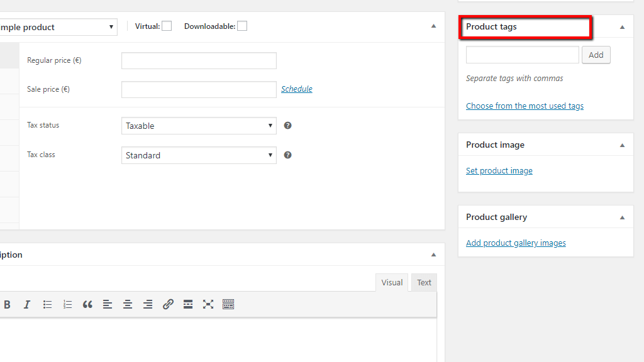Screen dimensions: 644x362
Task: Apply italic formatting in the editor toolbar
Action: (27, 305)
